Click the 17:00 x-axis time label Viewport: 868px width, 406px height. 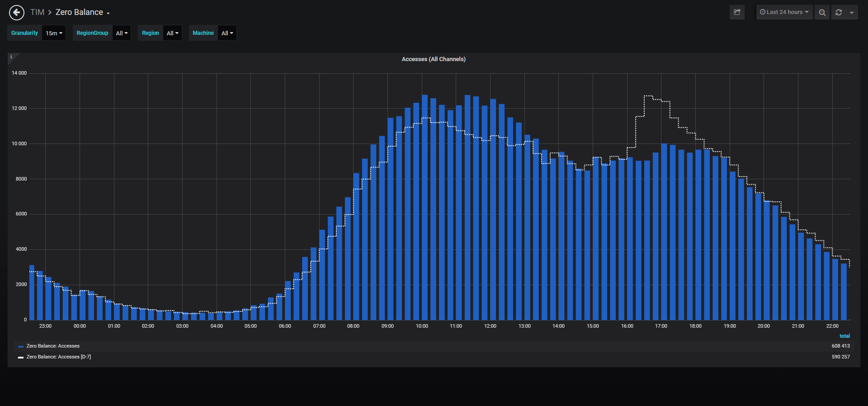click(661, 326)
